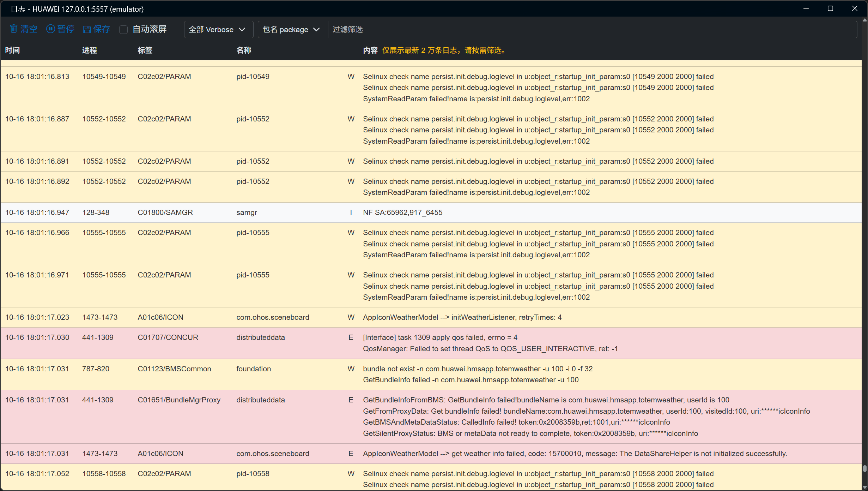Image resolution: width=868 pixels, height=491 pixels.
Task: Select the 'get weather info failed, code: 15700010' error
Action: click(575, 454)
